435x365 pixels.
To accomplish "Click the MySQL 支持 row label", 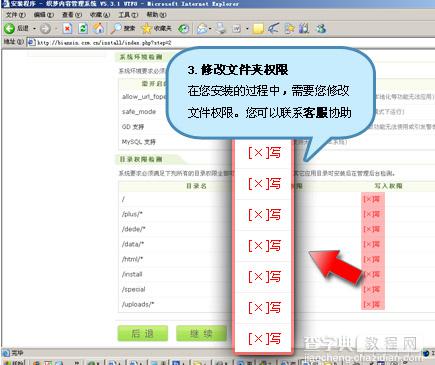I will (138, 142).
